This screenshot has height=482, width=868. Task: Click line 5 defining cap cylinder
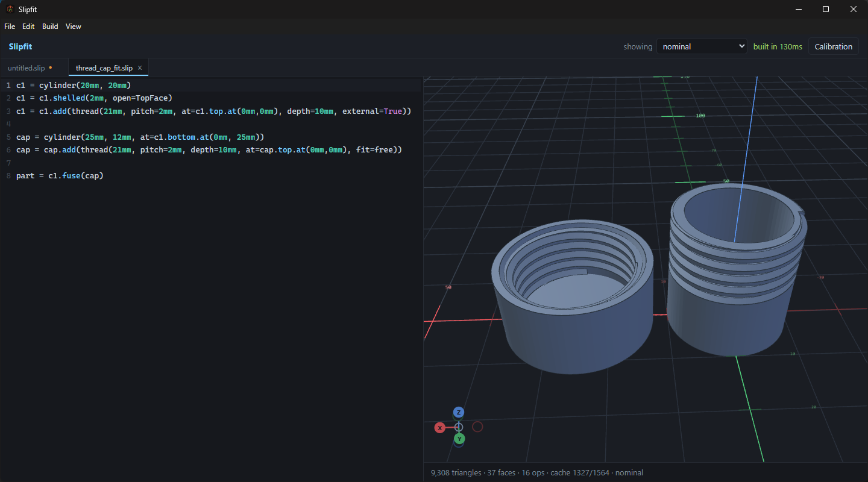[140, 137]
